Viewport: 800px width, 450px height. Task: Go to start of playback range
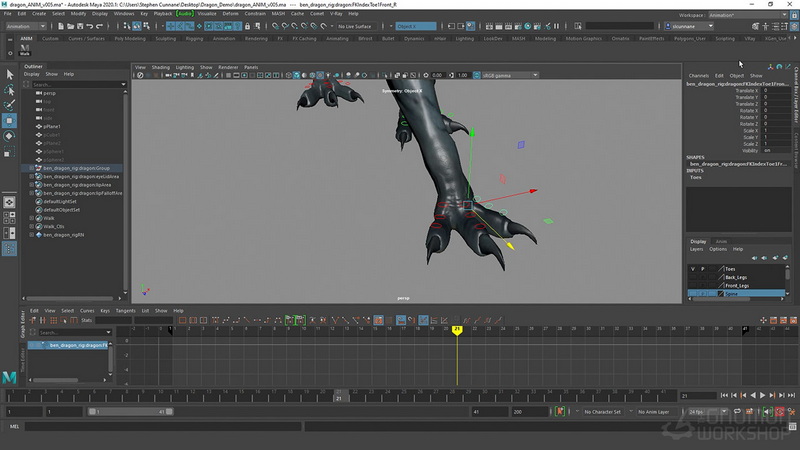click(724, 395)
